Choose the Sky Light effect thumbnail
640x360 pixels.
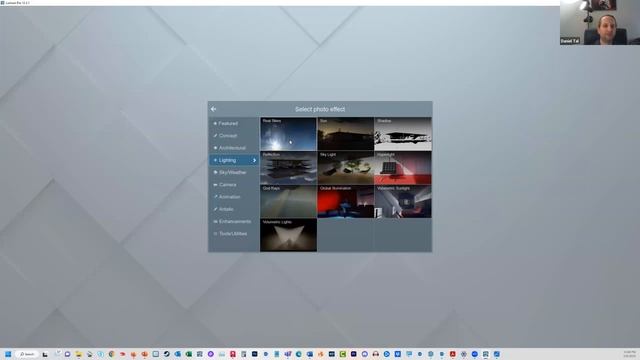click(345, 168)
